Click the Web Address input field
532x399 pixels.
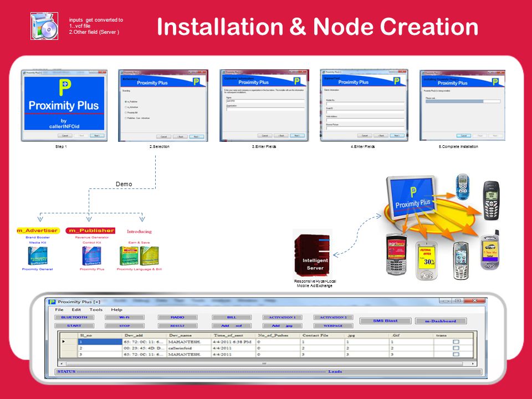pyautogui.click(x=365, y=120)
